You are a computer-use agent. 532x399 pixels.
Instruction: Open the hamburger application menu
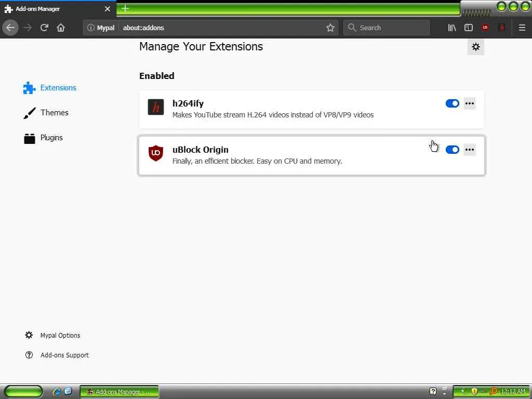coord(522,28)
